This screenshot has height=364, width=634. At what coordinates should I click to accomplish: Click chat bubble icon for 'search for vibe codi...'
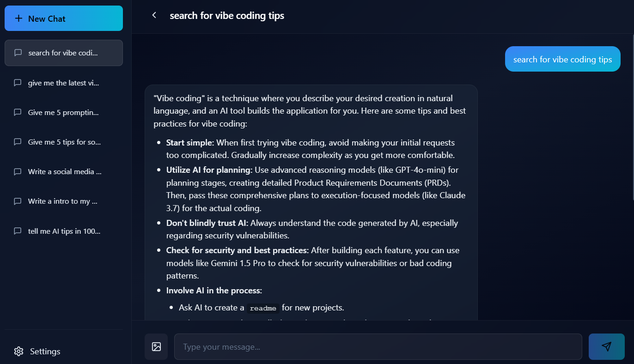point(18,53)
